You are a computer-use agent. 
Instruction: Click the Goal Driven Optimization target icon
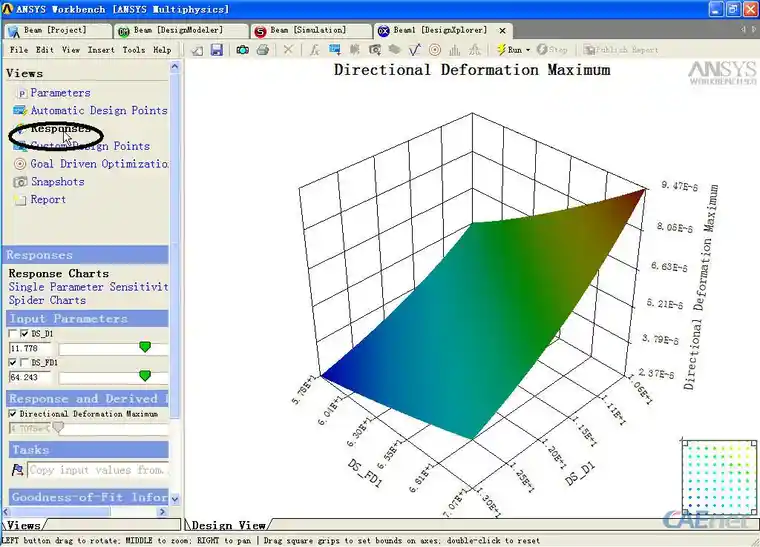[x=20, y=164]
